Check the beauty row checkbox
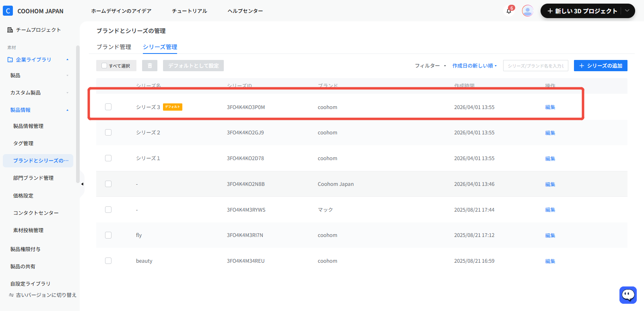This screenshot has width=644, height=311. point(108,261)
